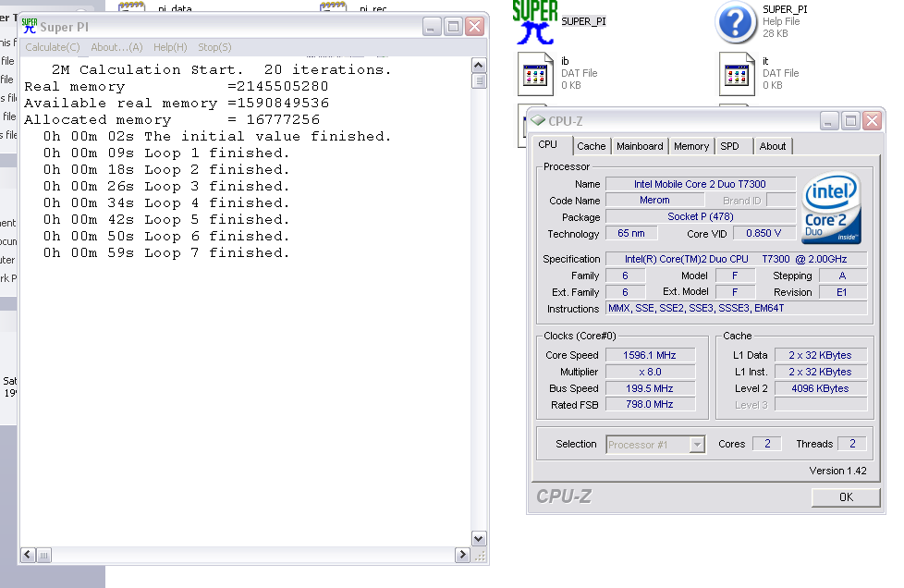Switch to the SPD tab in CPU-Z
904x588 pixels.
pos(729,146)
